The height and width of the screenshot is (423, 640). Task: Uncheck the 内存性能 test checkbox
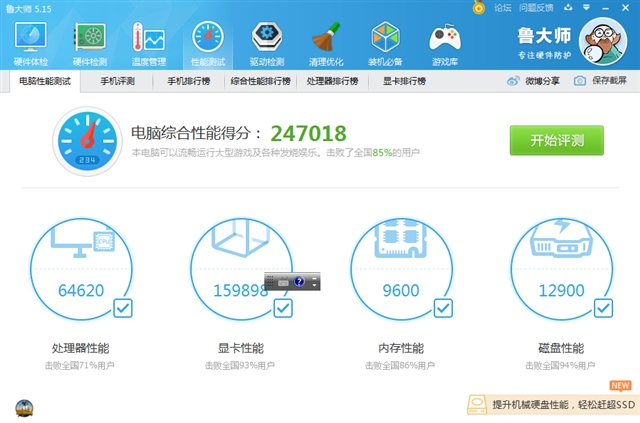(443, 308)
